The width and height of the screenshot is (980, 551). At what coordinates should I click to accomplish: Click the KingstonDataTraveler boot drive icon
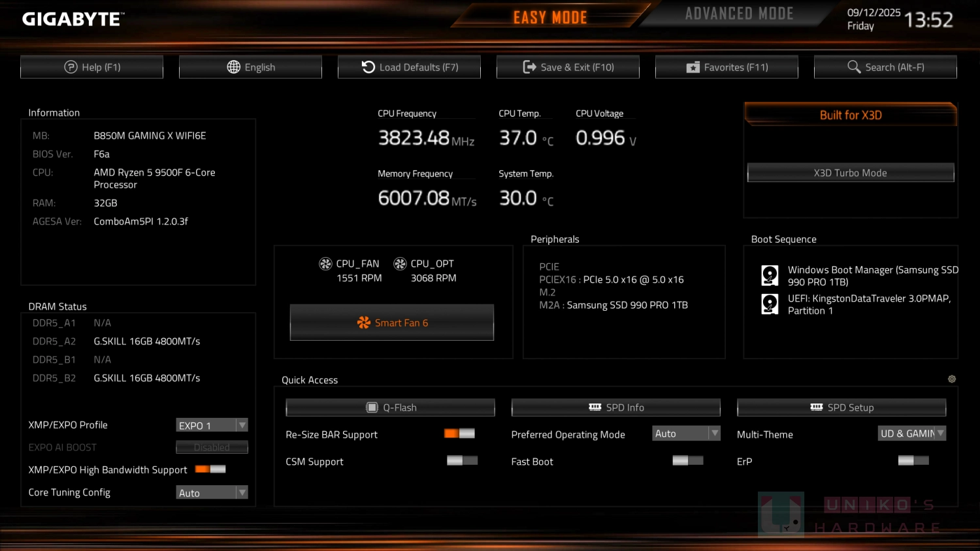tap(770, 304)
